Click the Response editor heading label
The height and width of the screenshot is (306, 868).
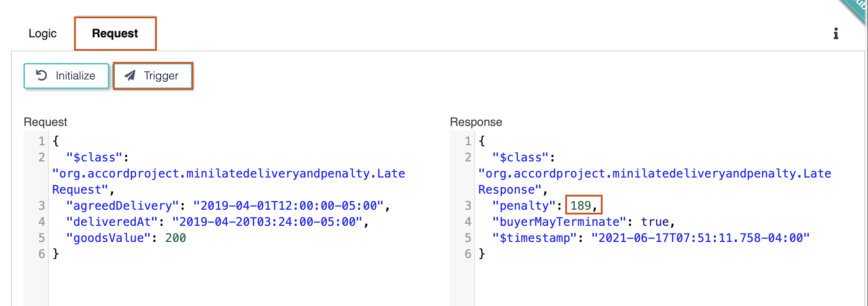(476, 122)
